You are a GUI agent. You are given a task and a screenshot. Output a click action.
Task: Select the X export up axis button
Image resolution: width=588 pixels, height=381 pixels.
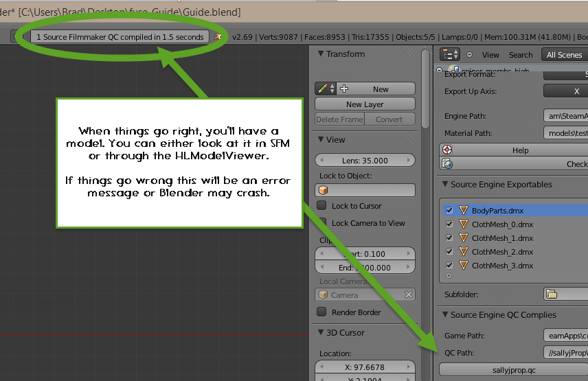[566, 91]
